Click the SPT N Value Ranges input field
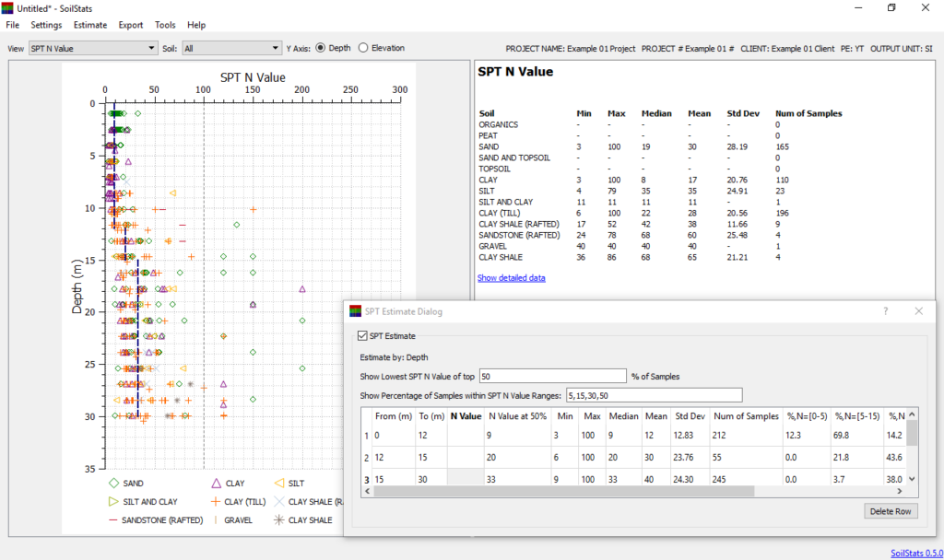This screenshot has height=560, width=944. [x=654, y=395]
